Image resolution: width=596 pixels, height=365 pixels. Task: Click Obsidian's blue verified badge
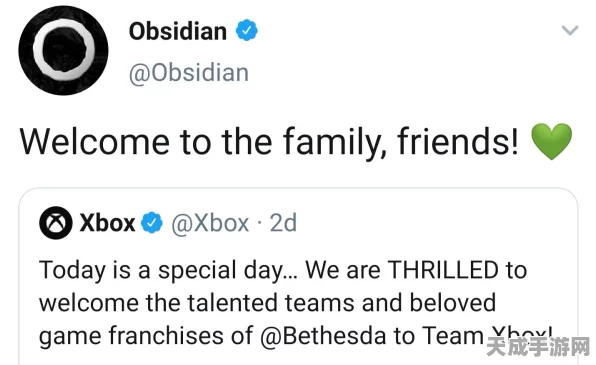247,30
